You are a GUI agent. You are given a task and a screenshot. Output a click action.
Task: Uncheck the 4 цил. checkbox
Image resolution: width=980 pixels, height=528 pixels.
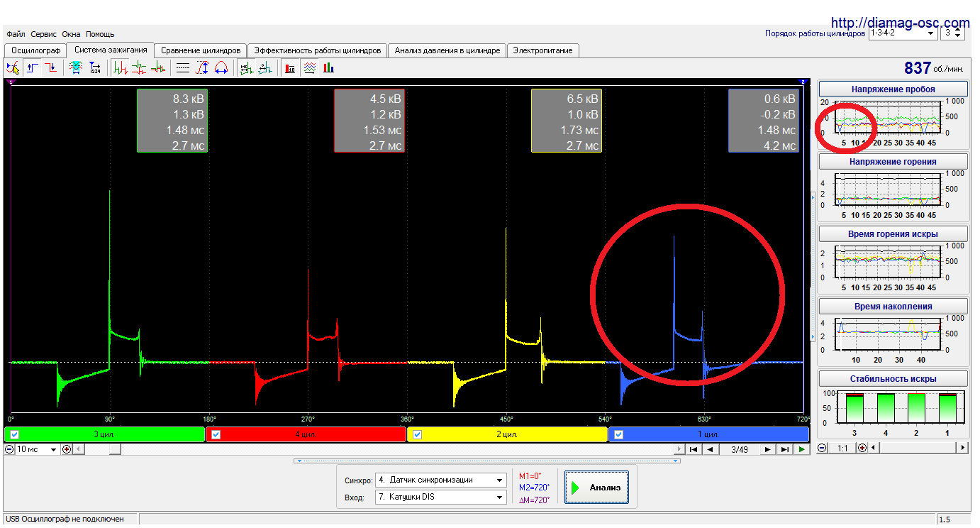tap(216, 434)
